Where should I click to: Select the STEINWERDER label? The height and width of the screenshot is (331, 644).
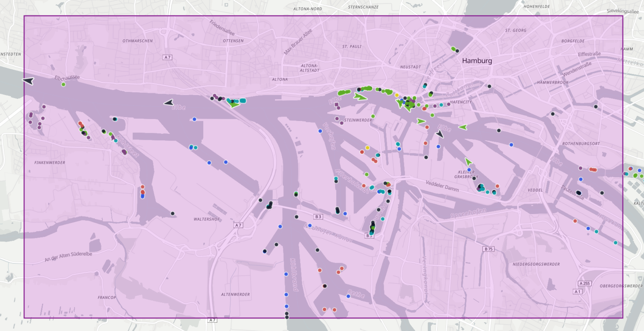coord(358,120)
